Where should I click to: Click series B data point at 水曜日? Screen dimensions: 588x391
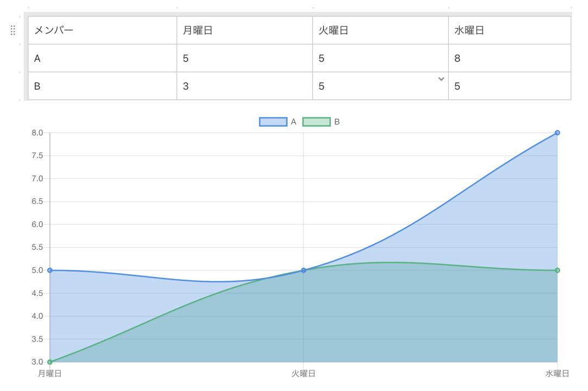[557, 270]
